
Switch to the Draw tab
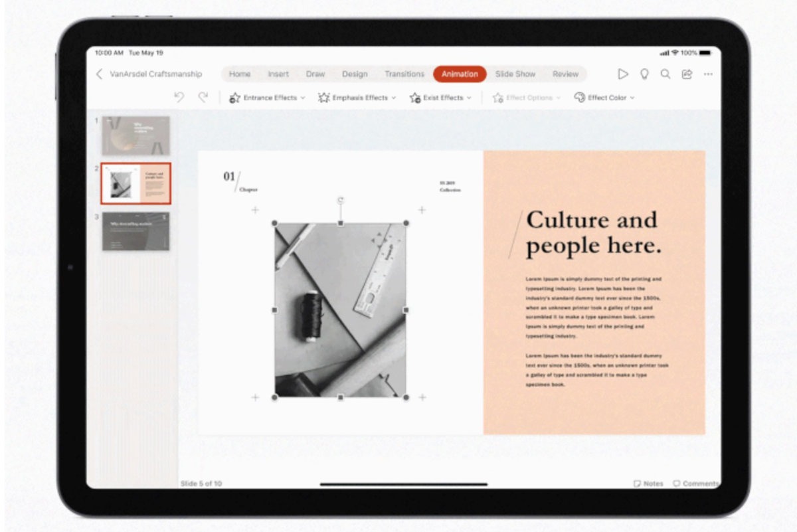[x=315, y=74]
